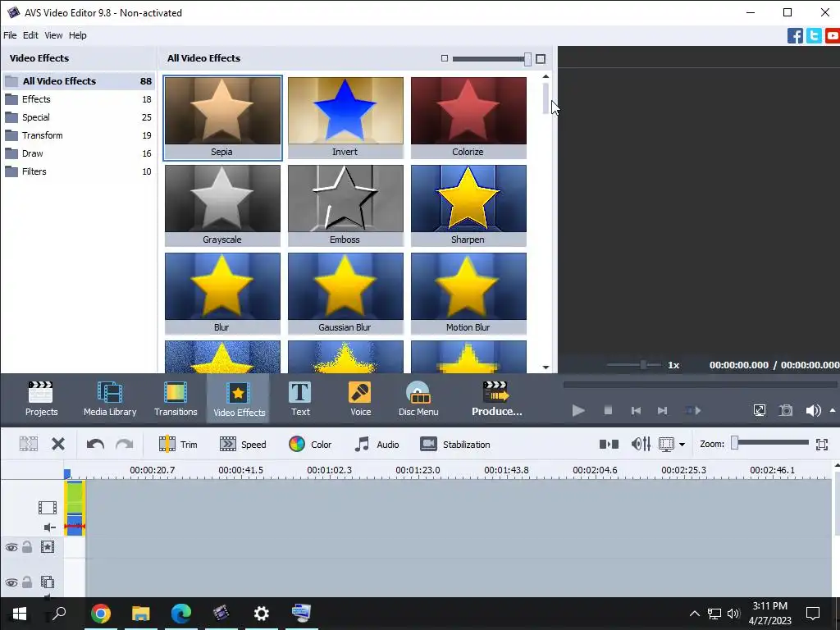Select the Motion Blur effect
The width and height of the screenshot is (840, 630).
pyautogui.click(x=468, y=294)
